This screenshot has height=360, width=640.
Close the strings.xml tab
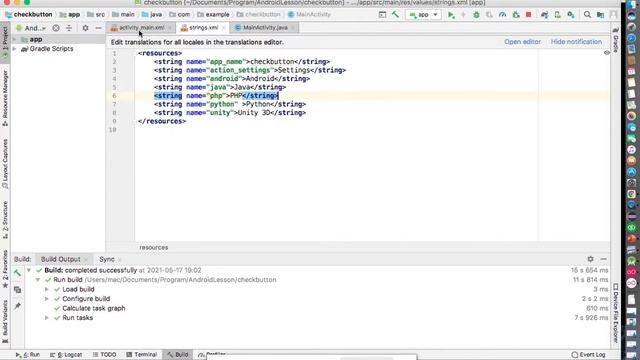[224, 28]
